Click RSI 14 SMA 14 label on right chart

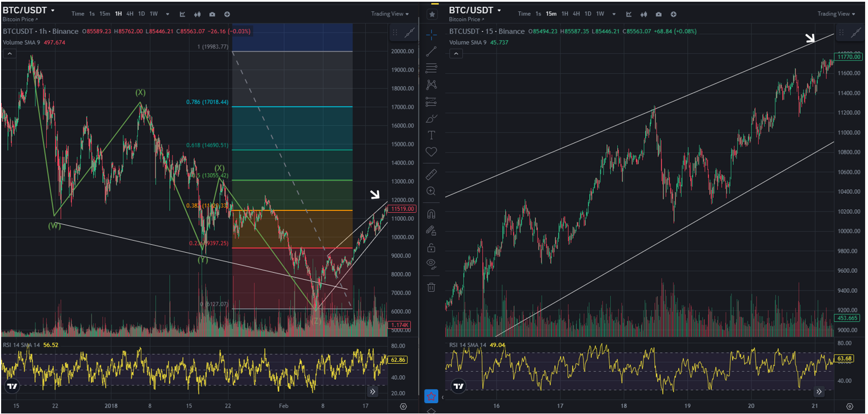point(467,345)
